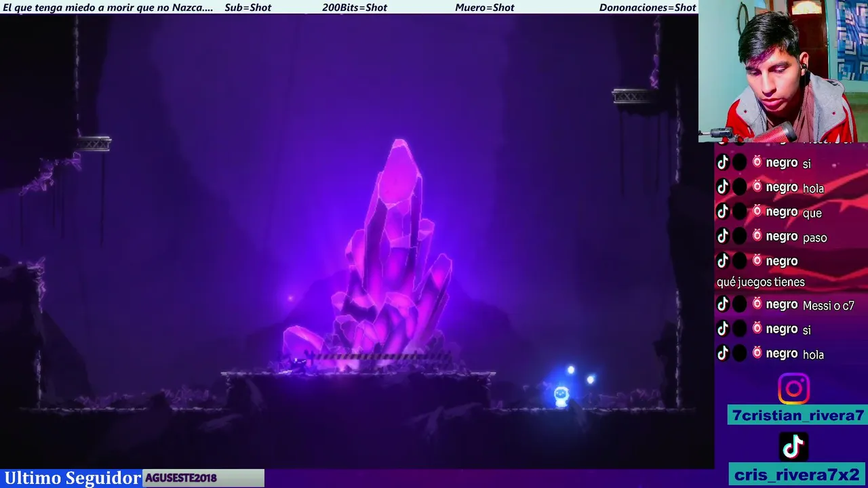The height and width of the screenshot is (488, 868).
Task: Click the glowing white robot player character
Action: click(561, 396)
